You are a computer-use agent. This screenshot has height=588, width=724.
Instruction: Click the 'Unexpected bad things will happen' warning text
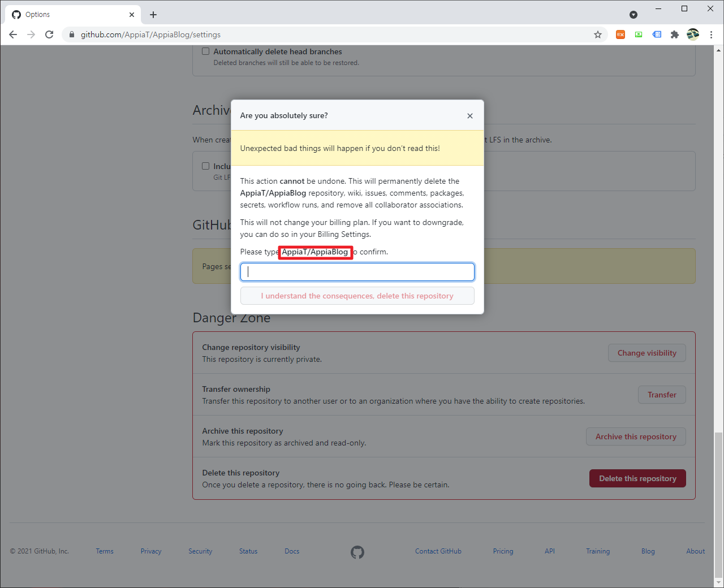340,148
